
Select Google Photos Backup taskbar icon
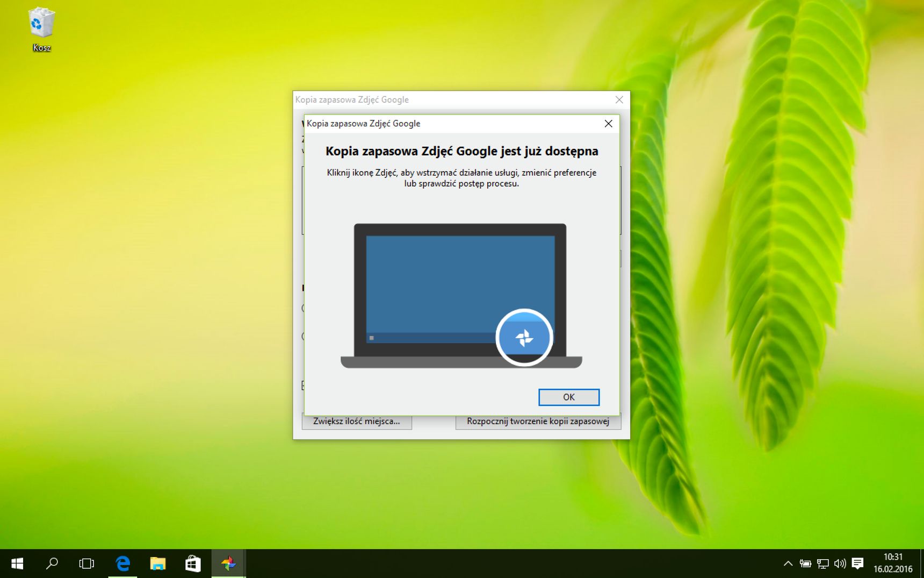point(228,563)
